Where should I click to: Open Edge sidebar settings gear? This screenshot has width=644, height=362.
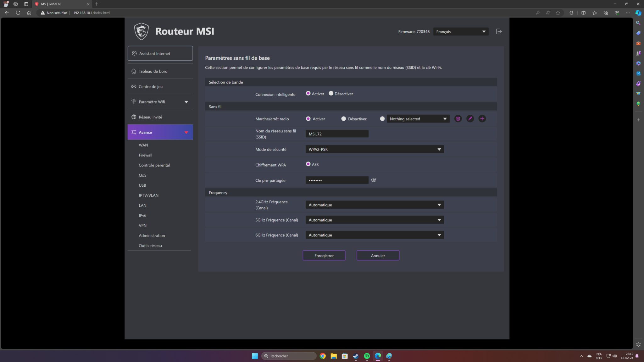click(x=638, y=344)
